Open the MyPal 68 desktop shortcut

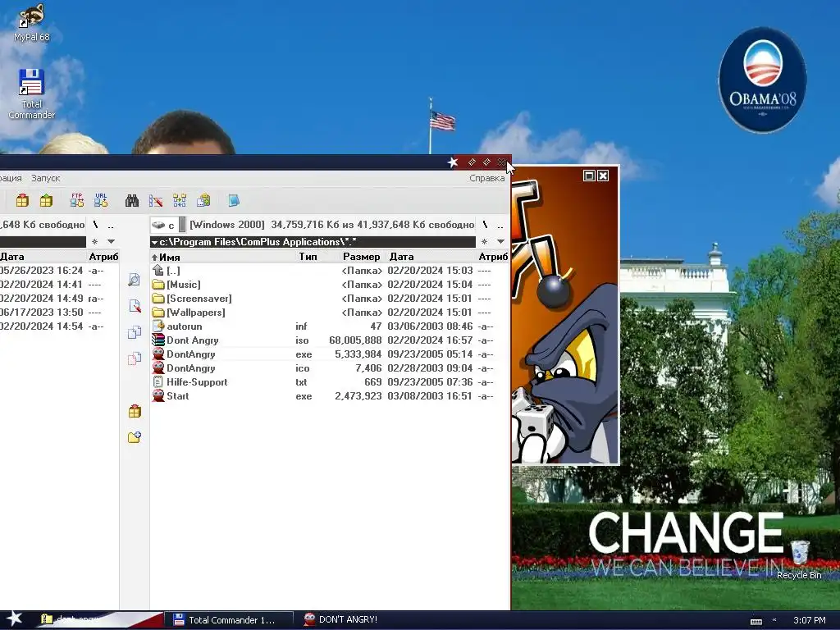(x=31, y=22)
